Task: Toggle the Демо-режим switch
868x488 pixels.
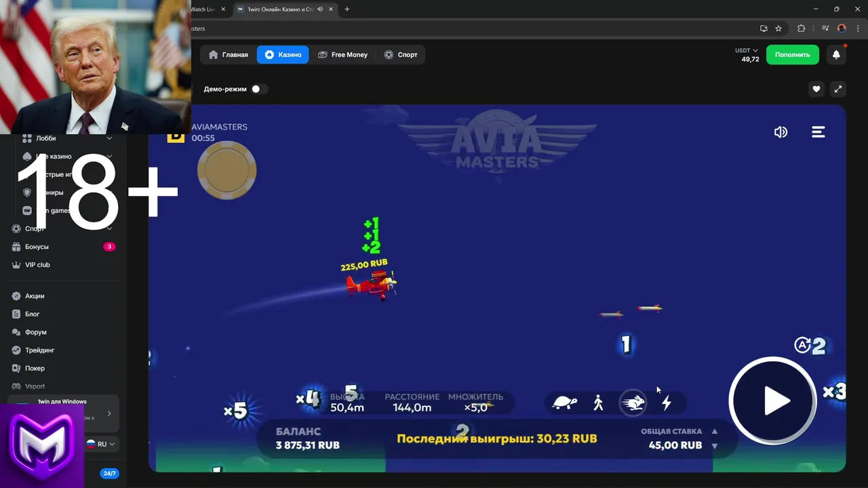Action: (x=258, y=89)
